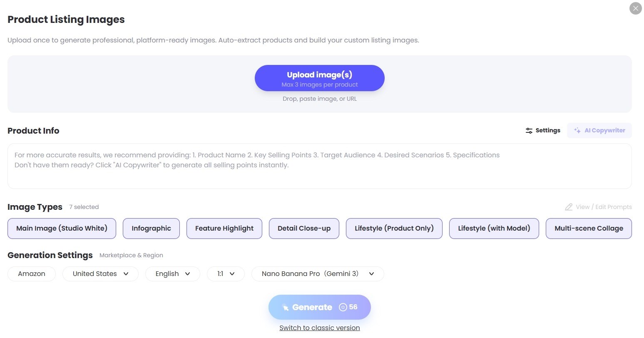This screenshot has height=338, width=644.
Task: Click the credits coin icon on Generate
Action: 343,307
